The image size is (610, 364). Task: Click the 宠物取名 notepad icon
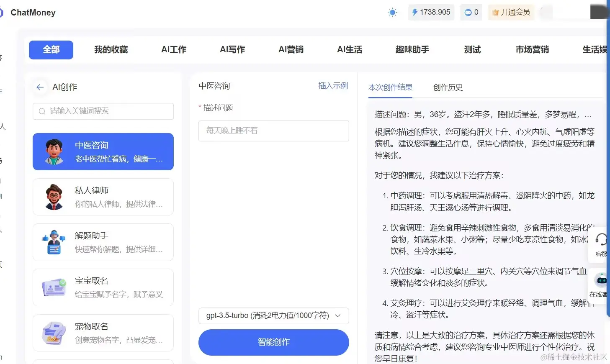[x=54, y=333]
